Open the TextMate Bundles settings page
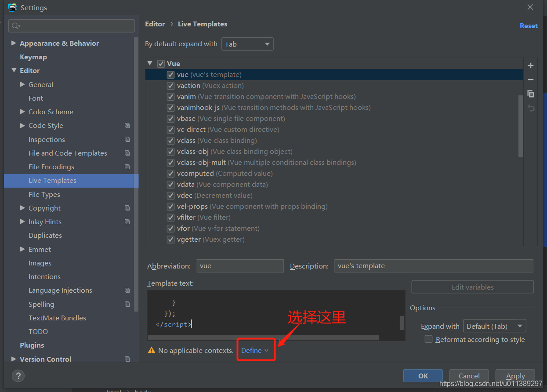This screenshot has height=392, width=547. pos(58,318)
